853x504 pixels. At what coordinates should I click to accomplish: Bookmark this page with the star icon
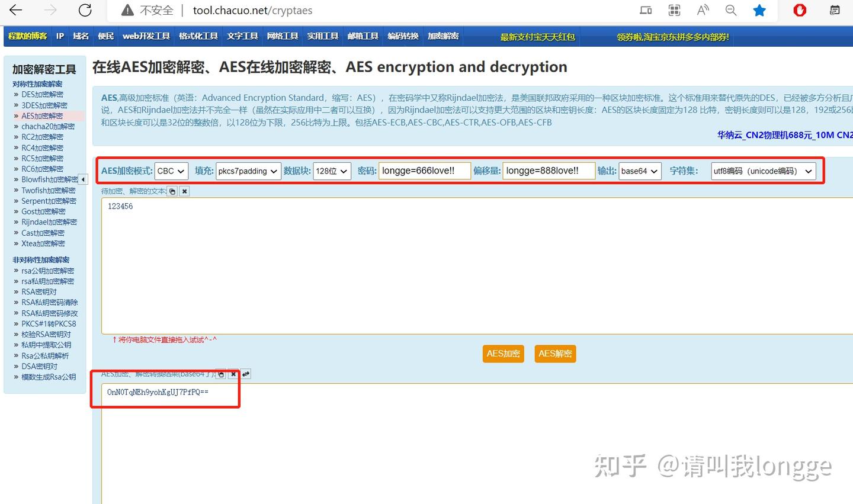coord(759,10)
